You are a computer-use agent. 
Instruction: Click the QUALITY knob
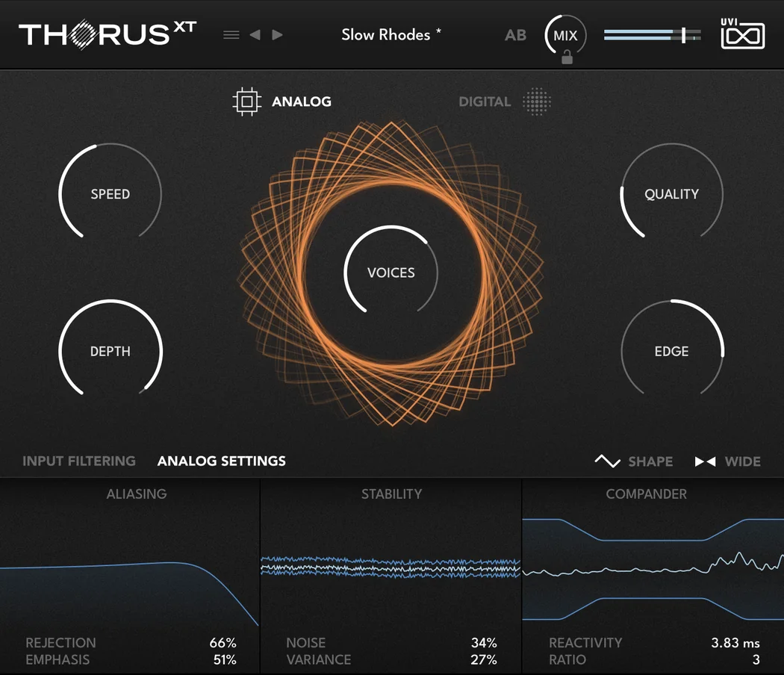tap(671, 193)
